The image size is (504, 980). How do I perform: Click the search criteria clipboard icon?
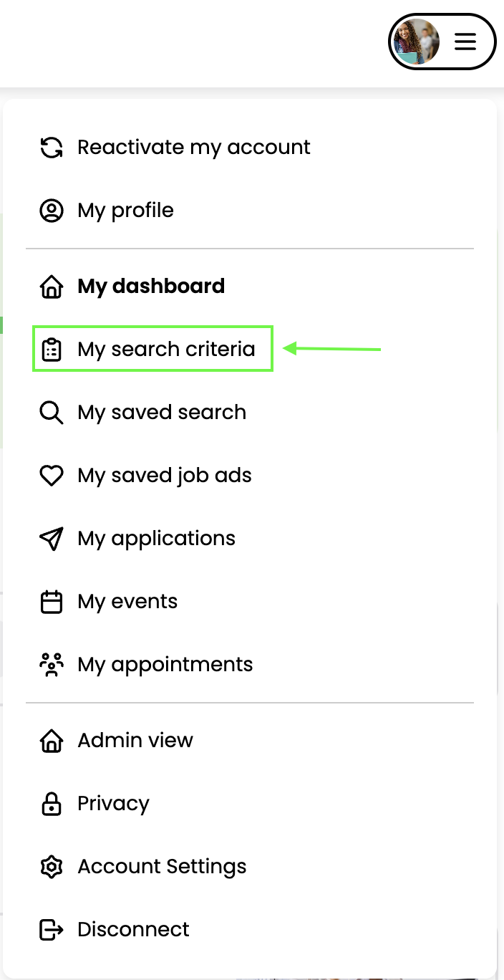click(52, 350)
